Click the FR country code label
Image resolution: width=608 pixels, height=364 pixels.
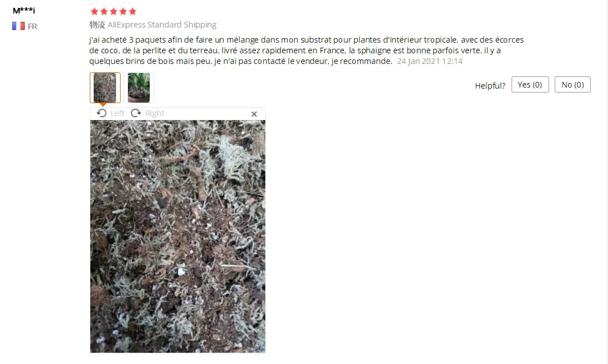coord(33,26)
